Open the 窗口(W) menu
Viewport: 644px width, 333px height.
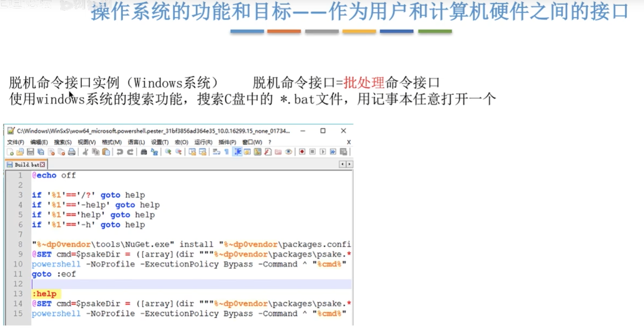click(x=252, y=142)
